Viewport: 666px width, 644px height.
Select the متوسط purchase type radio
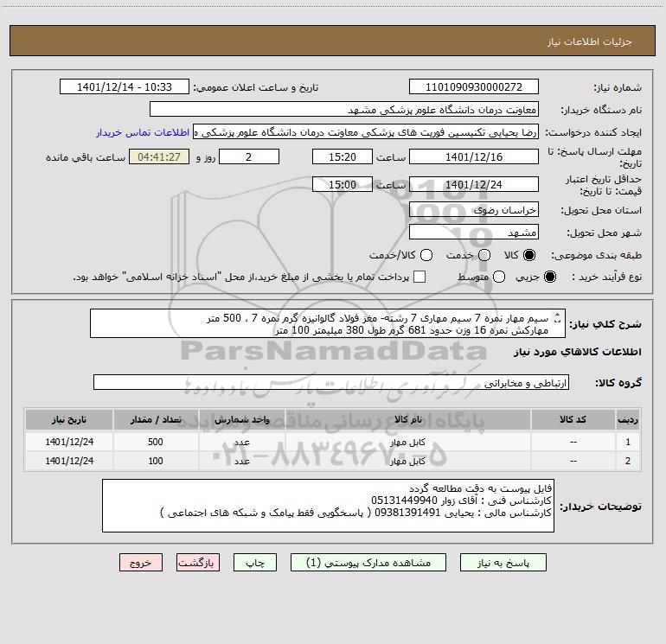tap(499, 277)
